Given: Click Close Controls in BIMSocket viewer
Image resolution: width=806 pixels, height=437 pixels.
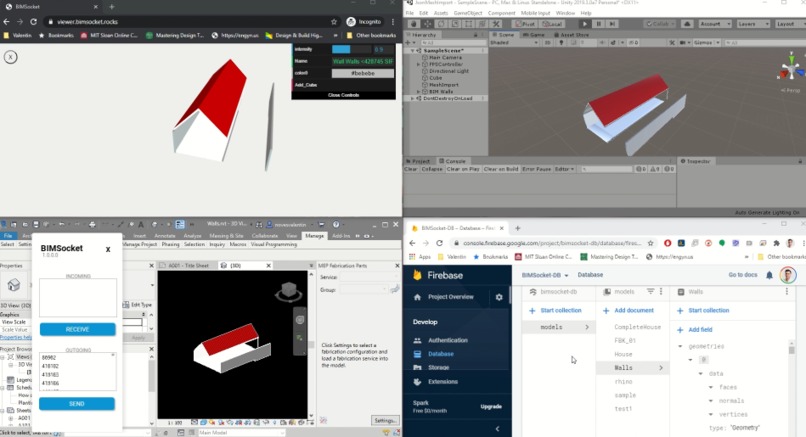Looking at the screenshot, I should 343,95.
